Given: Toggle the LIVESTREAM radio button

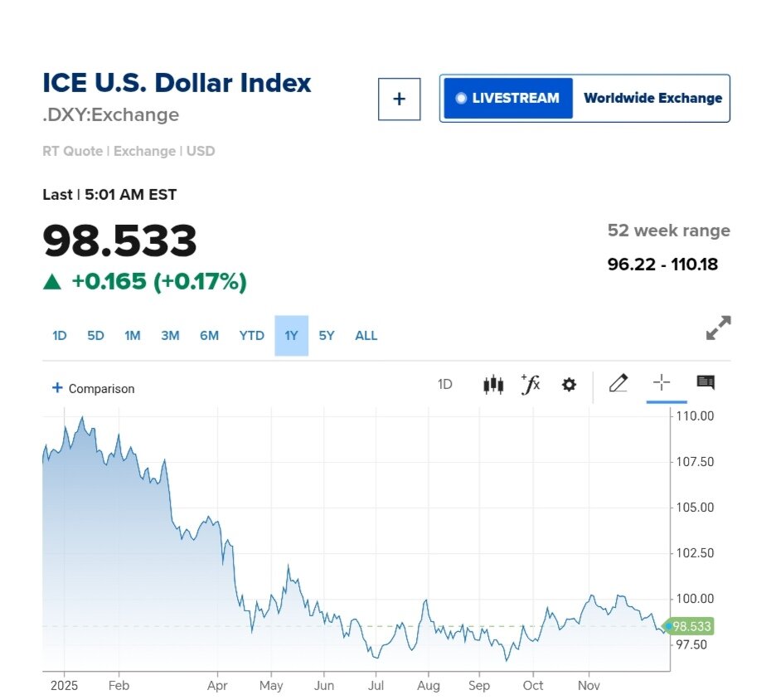Looking at the screenshot, I should pyautogui.click(x=462, y=97).
